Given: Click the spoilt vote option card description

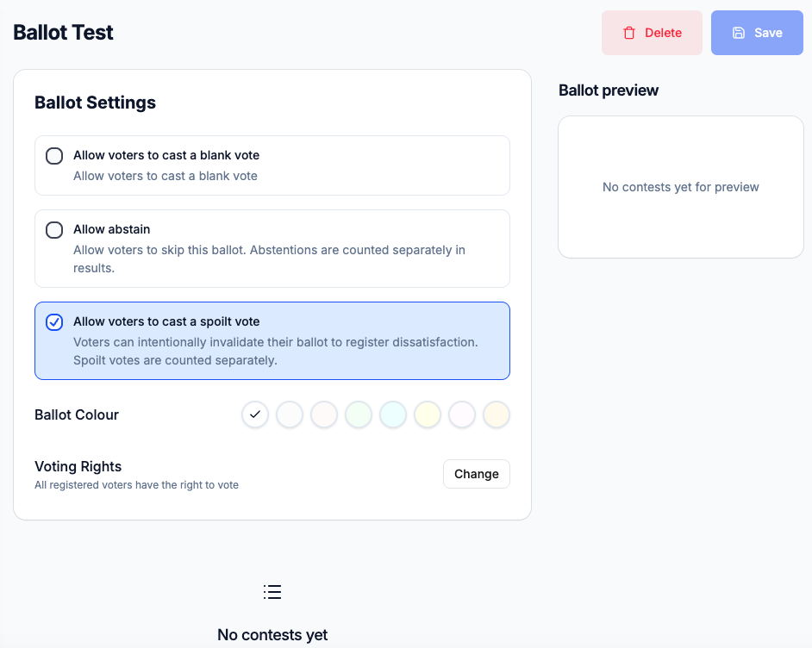Looking at the screenshot, I should [276, 351].
